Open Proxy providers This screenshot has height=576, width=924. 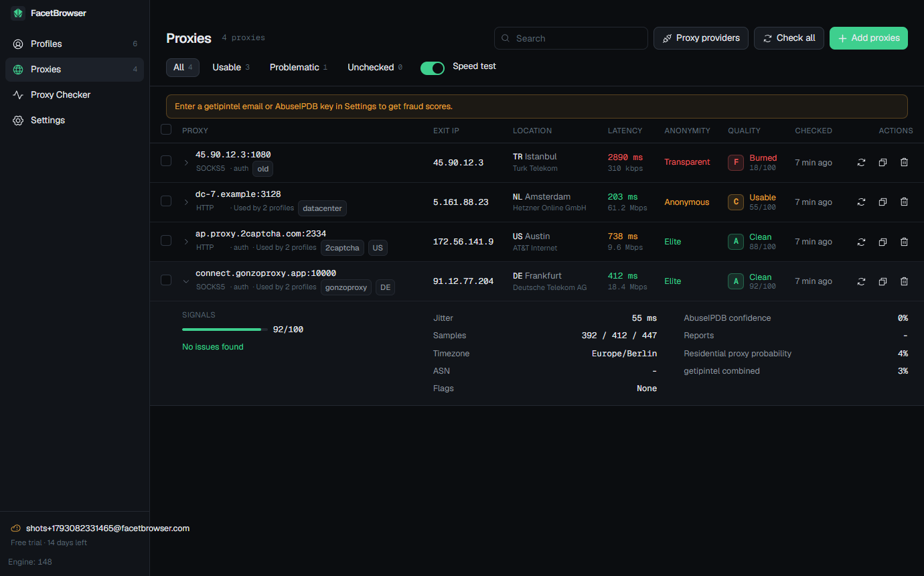701,38
